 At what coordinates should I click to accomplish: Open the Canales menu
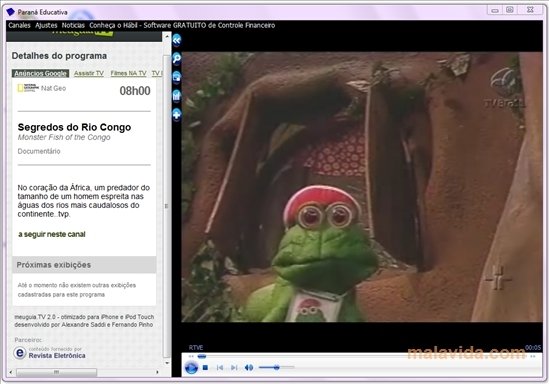tap(19, 25)
